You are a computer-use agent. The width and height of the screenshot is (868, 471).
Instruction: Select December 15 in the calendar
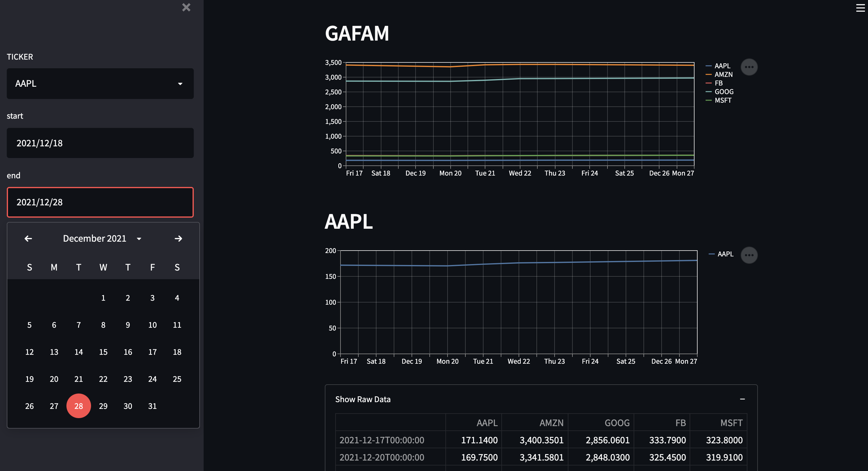click(103, 352)
